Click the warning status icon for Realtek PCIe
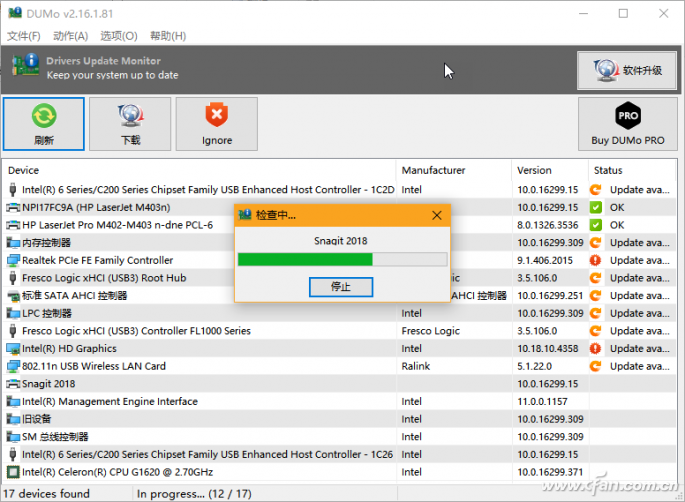Viewport: 685px width, 502px height. [595, 260]
